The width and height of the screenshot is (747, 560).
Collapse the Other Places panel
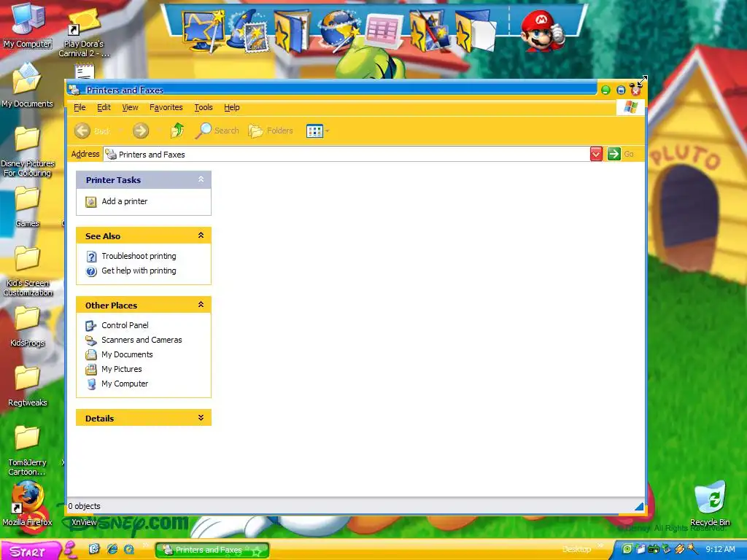(x=201, y=305)
